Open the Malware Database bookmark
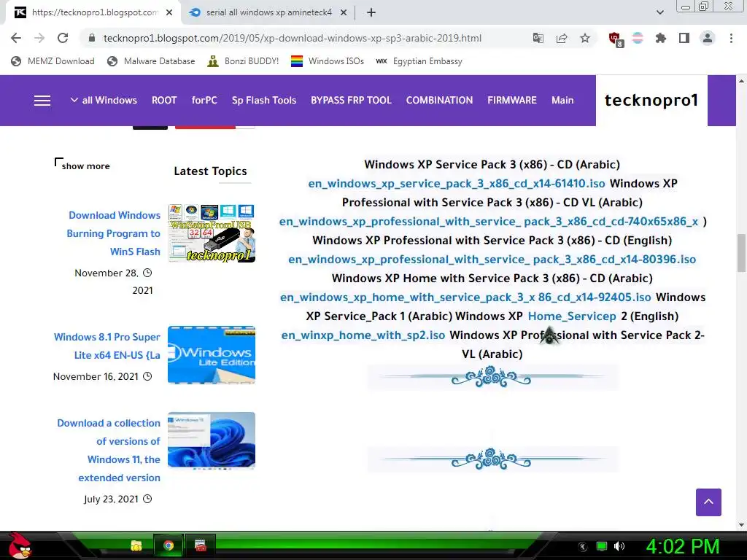 152,61
